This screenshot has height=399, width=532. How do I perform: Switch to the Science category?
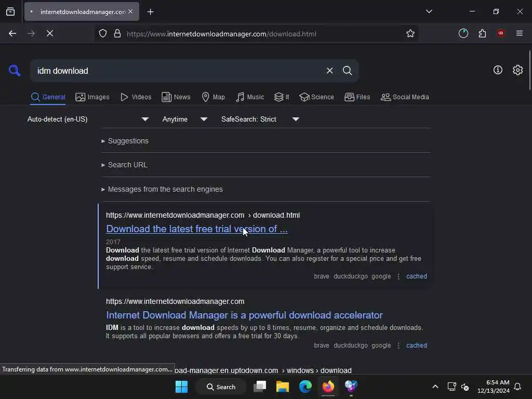[x=316, y=97]
